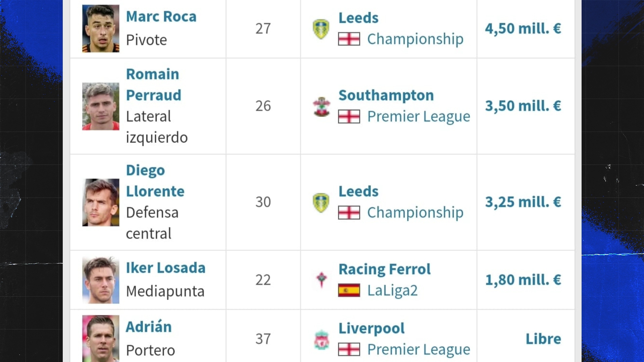Screen dimensions: 644x362
Task: Click the England flag in Liverpool's row
Action: 349,350
